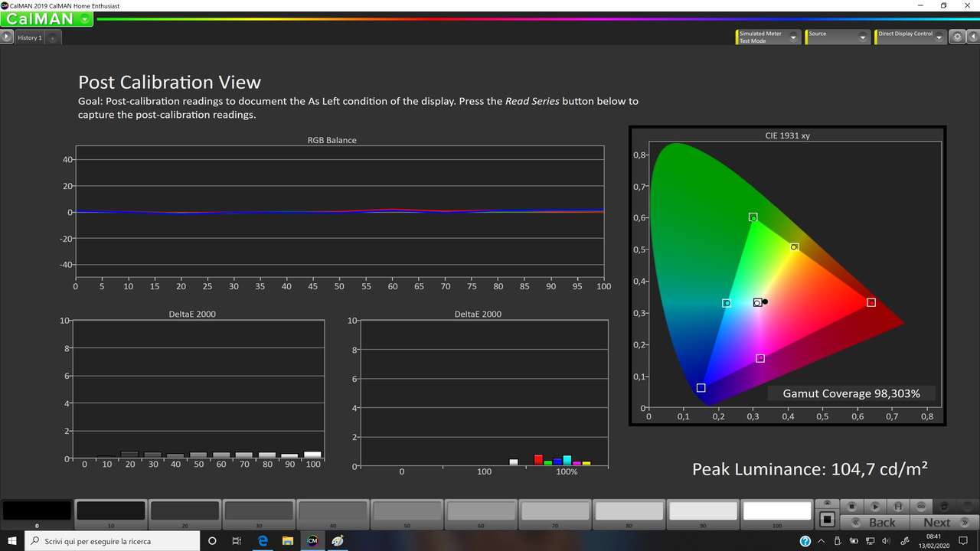Expand the left workflow panel arrow
980x551 pixels.
[7, 37]
